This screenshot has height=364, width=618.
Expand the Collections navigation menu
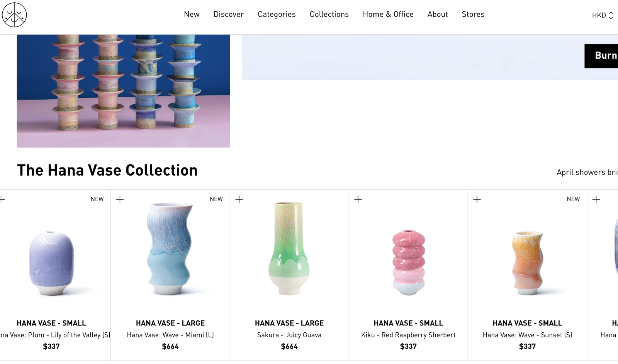pyautogui.click(x=329, y=14)
